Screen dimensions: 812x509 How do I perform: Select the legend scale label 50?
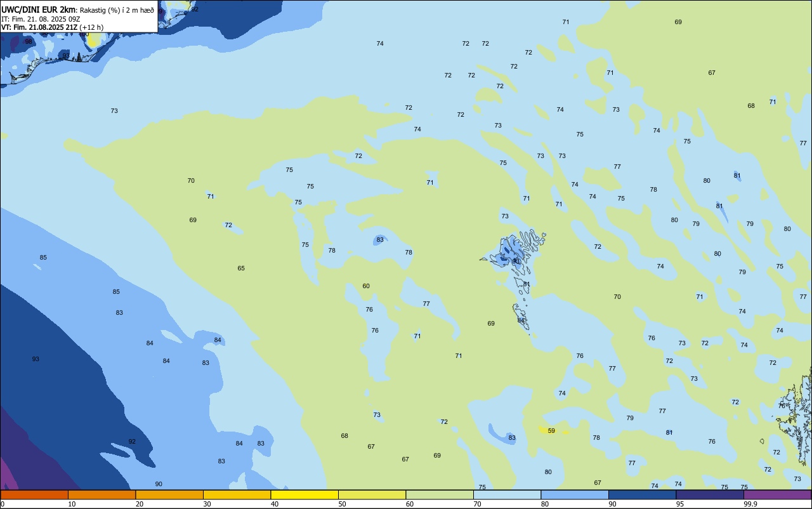pos(343,504)
